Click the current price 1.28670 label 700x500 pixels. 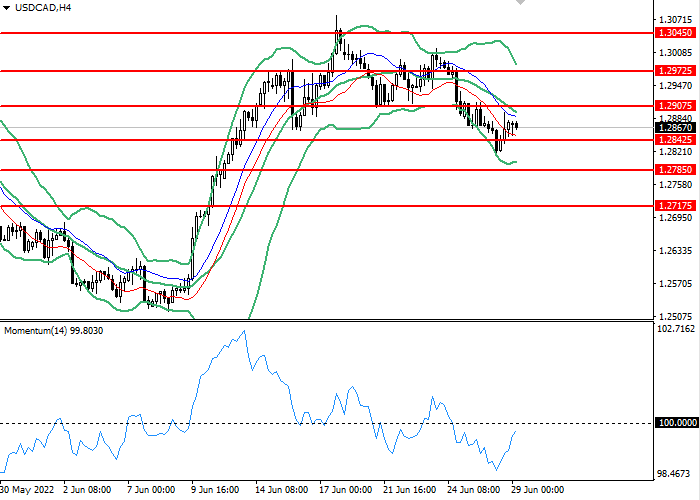pyautogui.click(x=675, y=128)
